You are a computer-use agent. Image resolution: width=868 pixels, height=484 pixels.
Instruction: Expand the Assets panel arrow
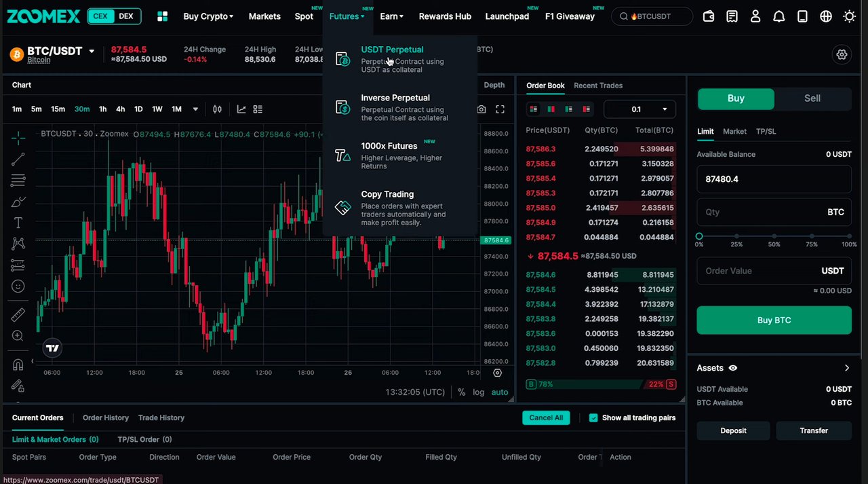point(847,368)
